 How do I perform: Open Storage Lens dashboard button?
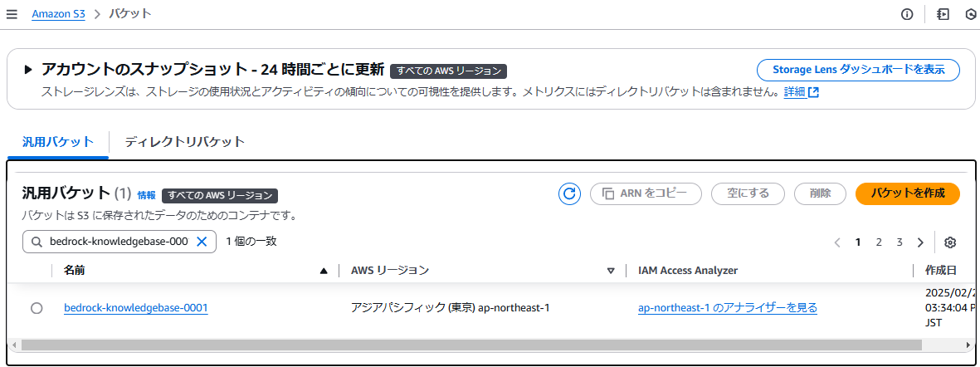coord(858,70)
